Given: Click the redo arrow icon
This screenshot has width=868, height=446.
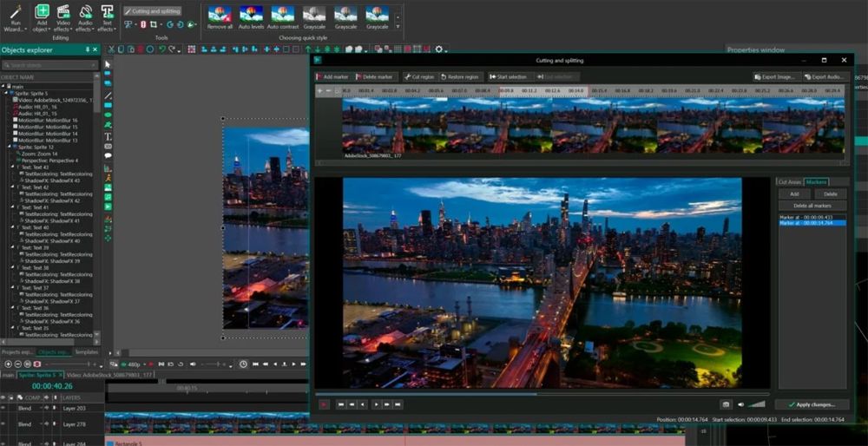Looking at the screenshot, I should coord(172,49).
